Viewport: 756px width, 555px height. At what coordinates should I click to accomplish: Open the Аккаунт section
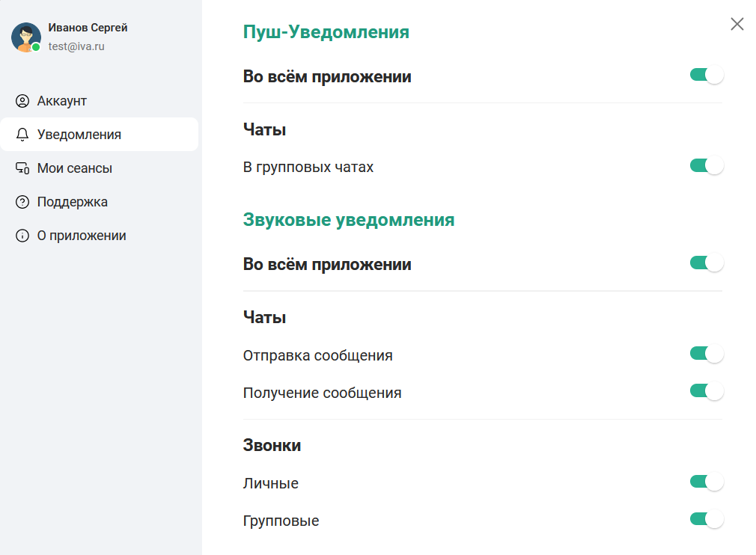click(x=64, y=100)
